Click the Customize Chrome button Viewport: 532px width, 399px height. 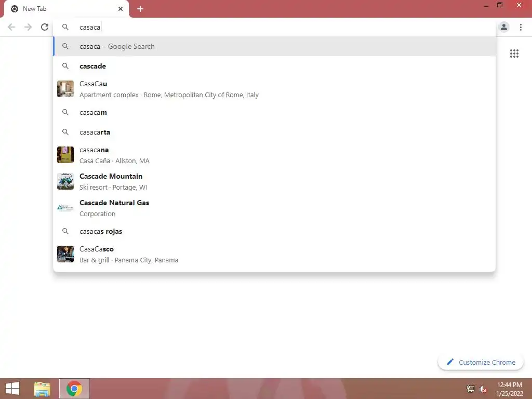(x=481, y=362)
